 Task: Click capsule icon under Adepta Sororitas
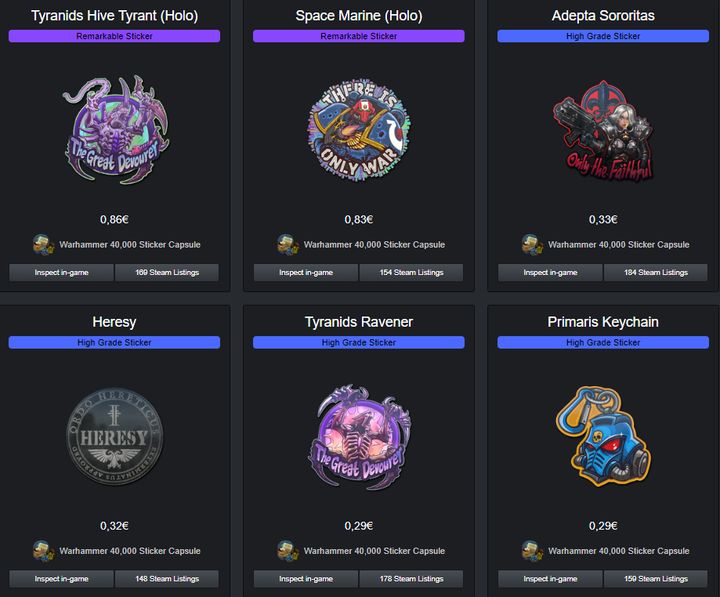(531, 245)
